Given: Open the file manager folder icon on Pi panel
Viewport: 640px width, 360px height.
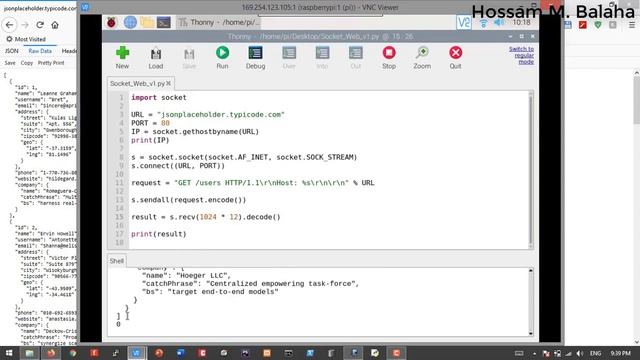Looking at the screenshot, I should [x=147, y=22].
